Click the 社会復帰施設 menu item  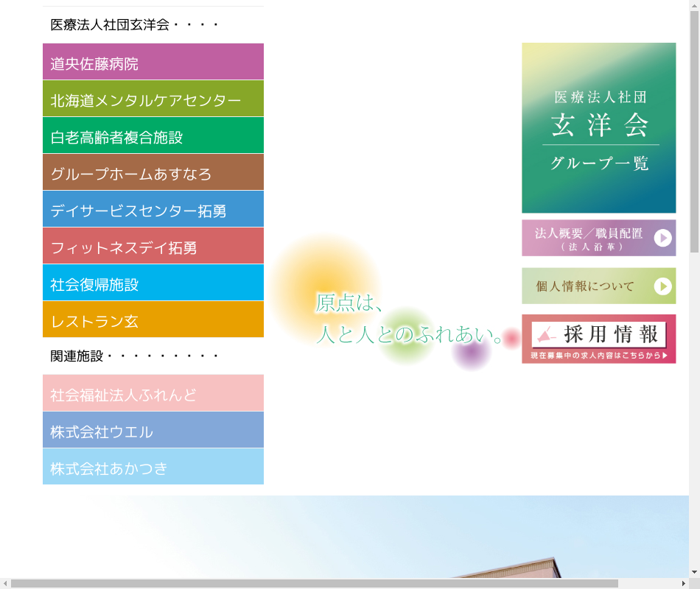pyautogui.click(x=153, y=283)
